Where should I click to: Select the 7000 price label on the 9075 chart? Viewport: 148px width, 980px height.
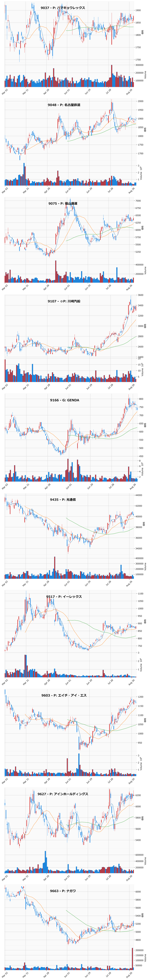[x=138, y=201]
